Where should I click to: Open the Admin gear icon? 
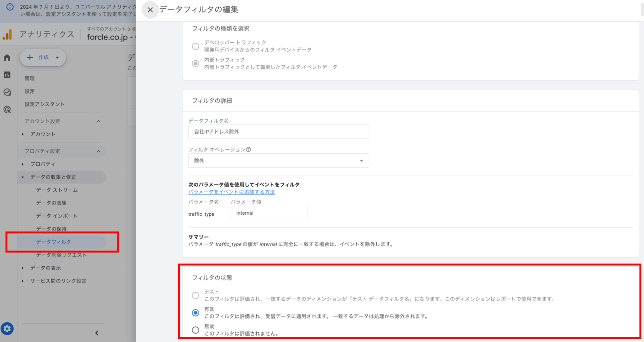click(7, 329)
